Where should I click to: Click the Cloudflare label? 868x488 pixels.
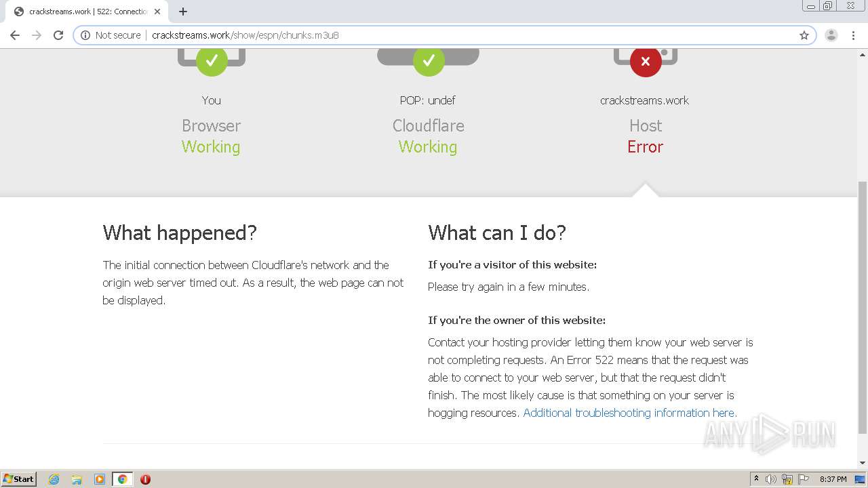click(428, 125)
